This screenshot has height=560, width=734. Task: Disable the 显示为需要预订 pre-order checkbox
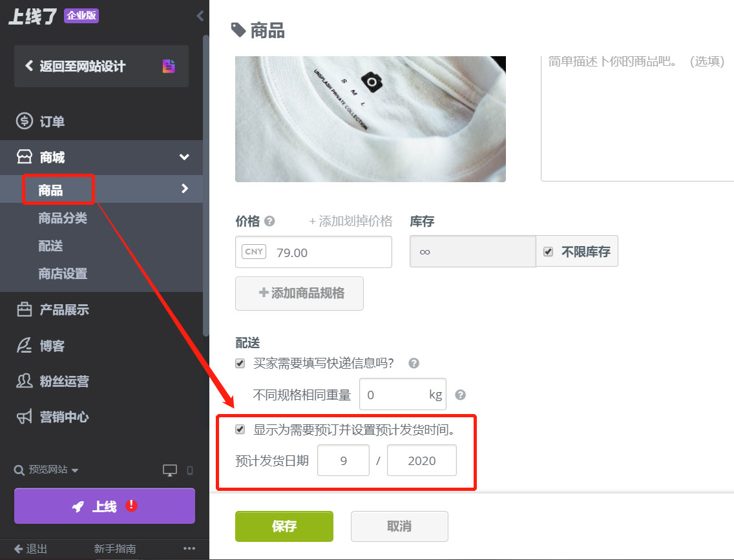click(240, 430)
